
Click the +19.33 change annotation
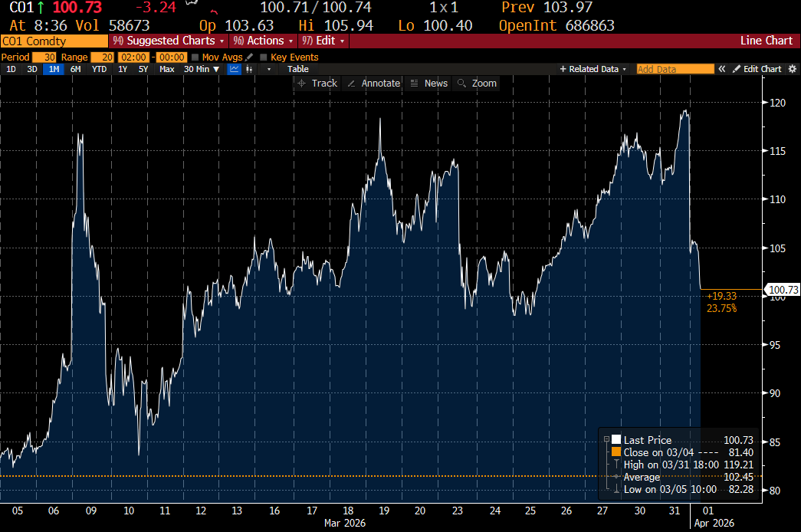[721, 296]
